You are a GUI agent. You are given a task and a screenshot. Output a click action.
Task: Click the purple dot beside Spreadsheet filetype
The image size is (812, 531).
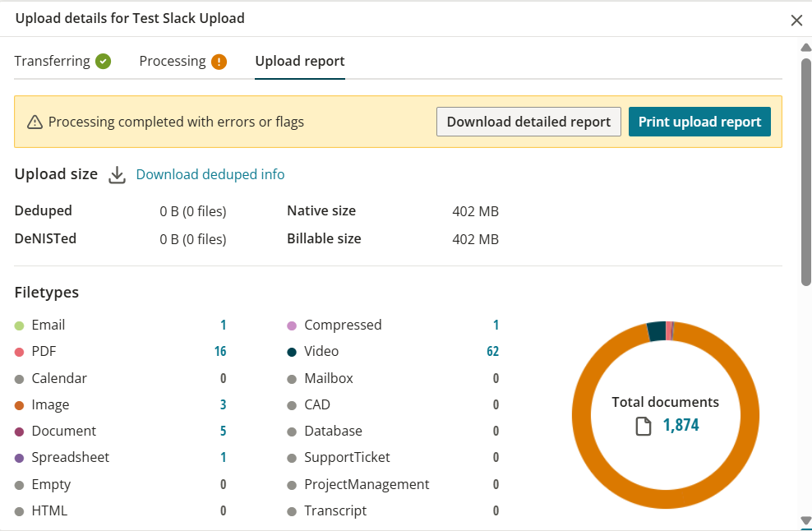[18, 457]
